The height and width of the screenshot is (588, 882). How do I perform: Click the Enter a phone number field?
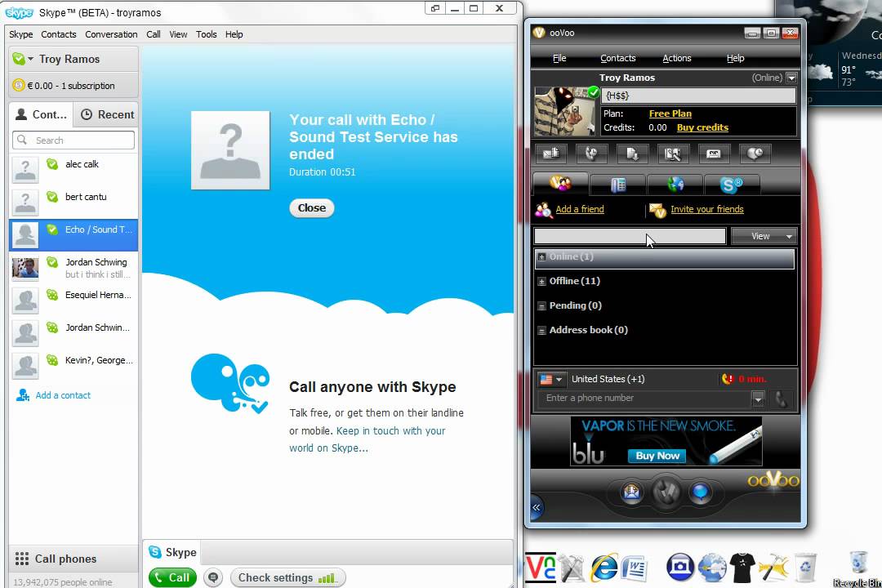click(644, 399)
